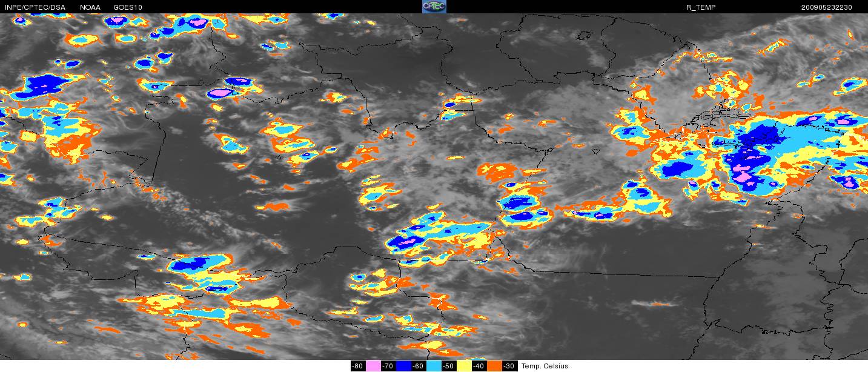The image size is (868, 372).
Task: Click the NOAA label in header
Action: 90,7
